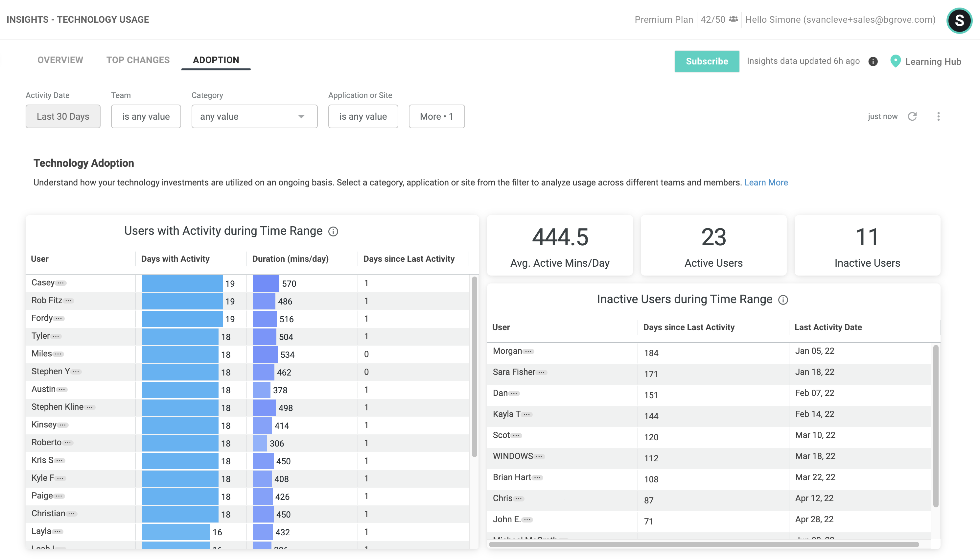
Task: Open the Activity Date Last 30 Days filter
Action: tap(63, 116)
